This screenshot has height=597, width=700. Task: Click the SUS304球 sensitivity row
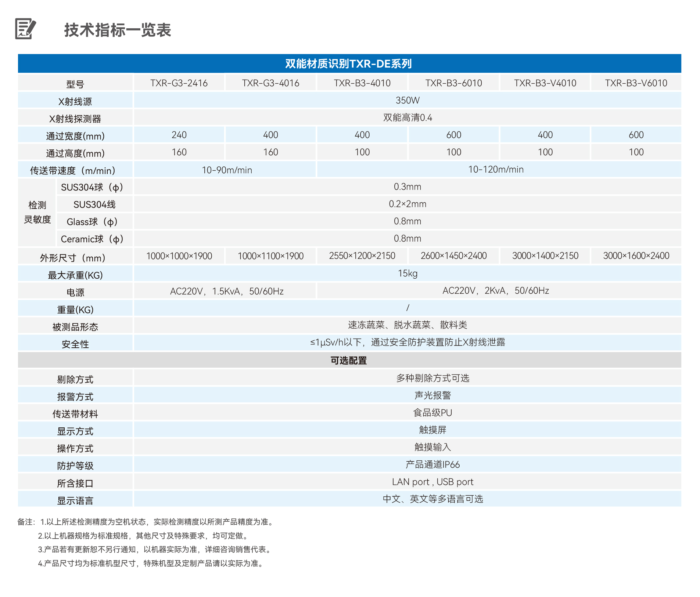[x=94, y=187]
